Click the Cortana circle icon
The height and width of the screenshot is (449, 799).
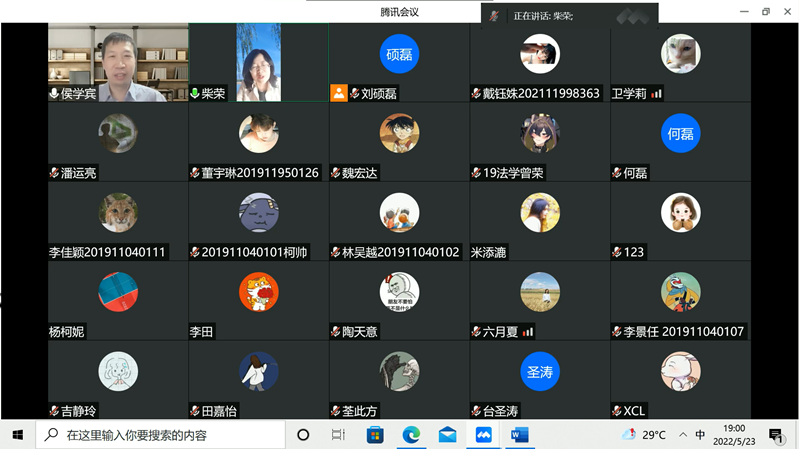coord(304,435)
